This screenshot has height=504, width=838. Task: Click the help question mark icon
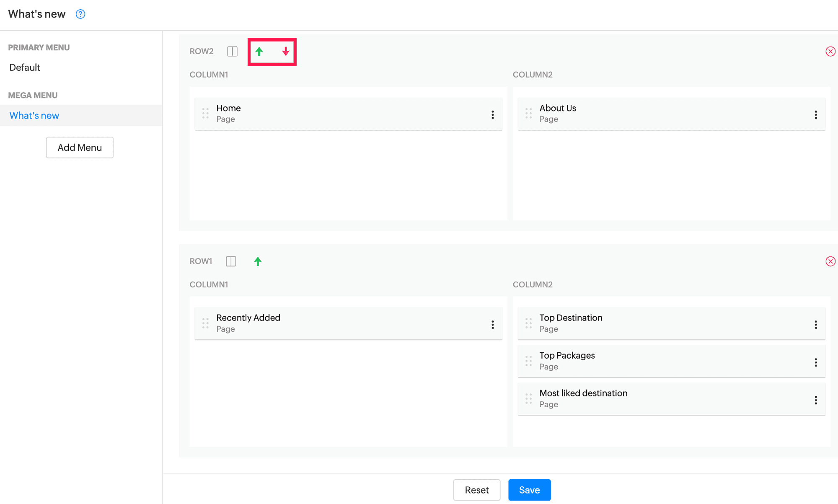(80, 14)
